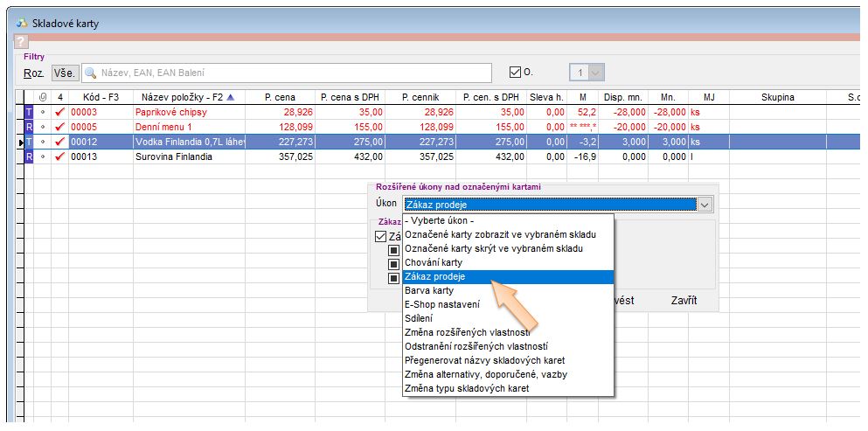Toggle the 'O.' checkbox in filters

[x=515, y=73]
